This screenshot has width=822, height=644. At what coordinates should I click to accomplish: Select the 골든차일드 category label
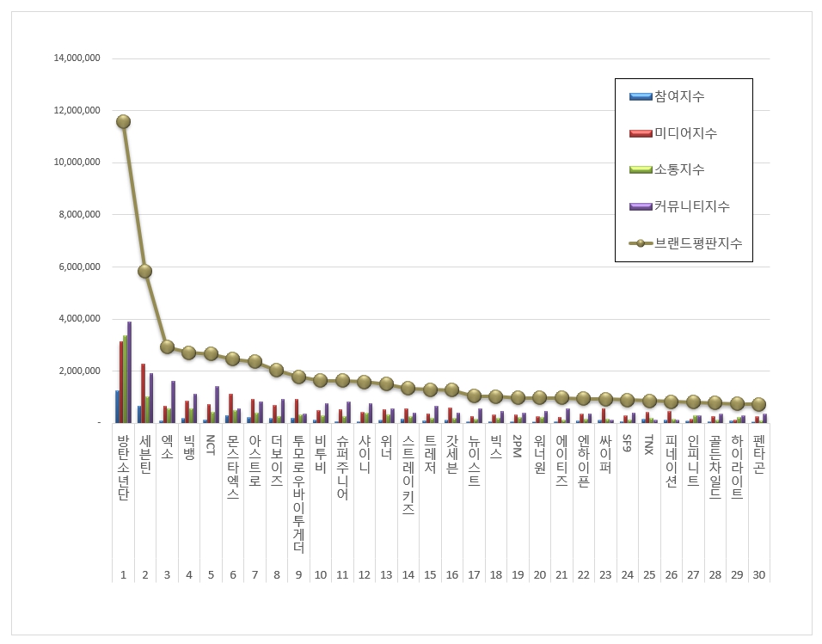[x=715, y=467]
